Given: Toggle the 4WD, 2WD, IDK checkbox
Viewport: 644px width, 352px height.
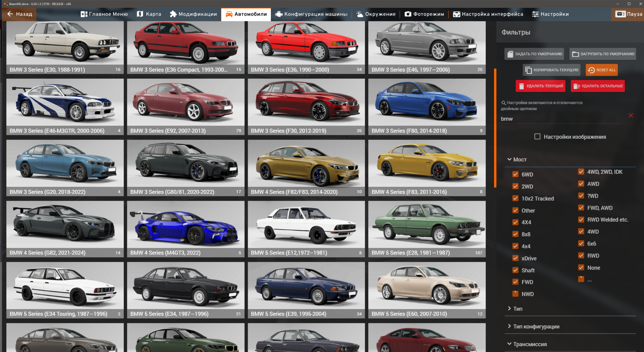Looking at the screenshot, I should tap(581, 172).
